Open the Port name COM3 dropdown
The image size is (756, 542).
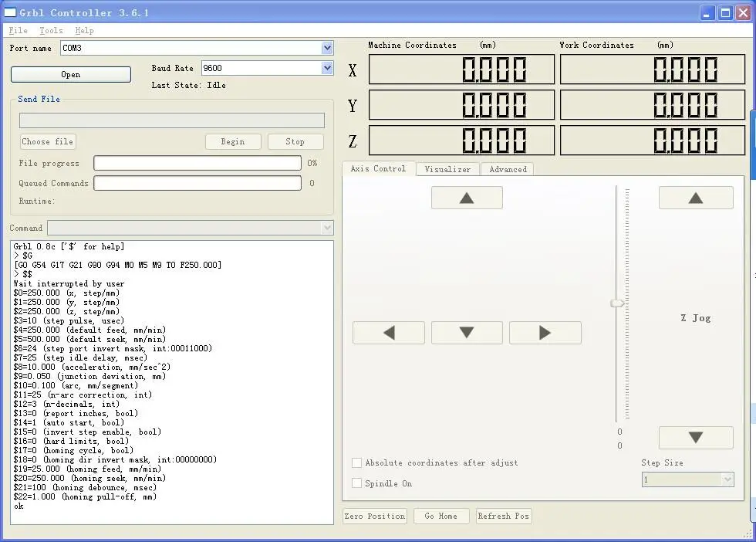click(327, 48)
